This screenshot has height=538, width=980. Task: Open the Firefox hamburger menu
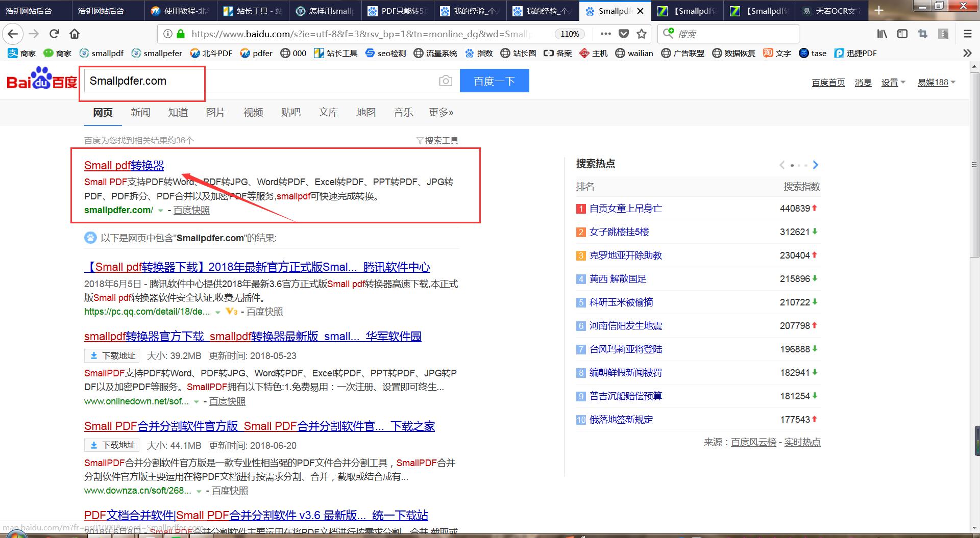pos(968,34)
